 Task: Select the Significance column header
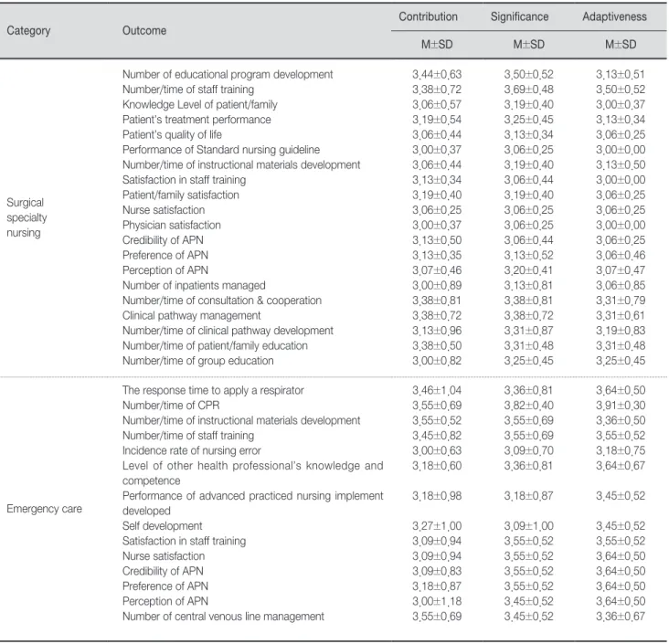click(x=519, y=16)
